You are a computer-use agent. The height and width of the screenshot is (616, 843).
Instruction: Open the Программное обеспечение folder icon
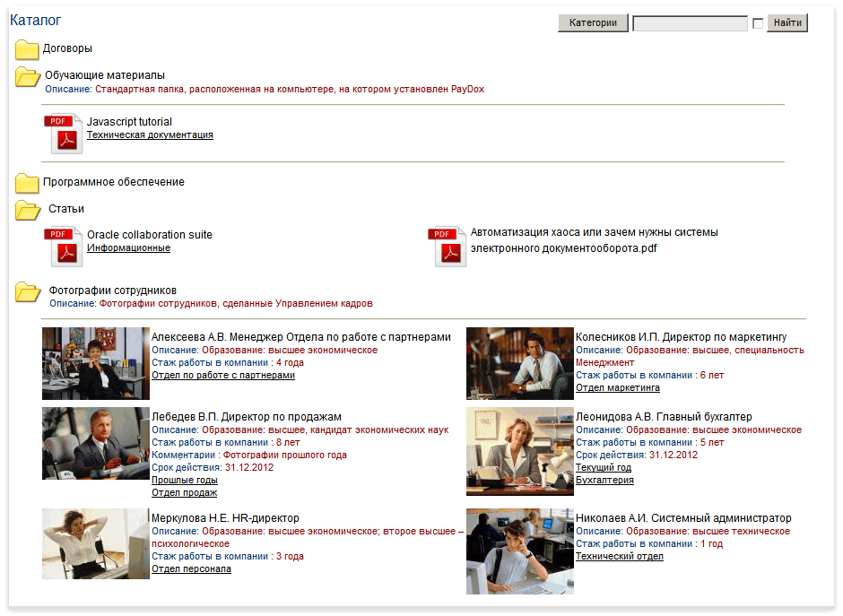click(x=27, y=183)
